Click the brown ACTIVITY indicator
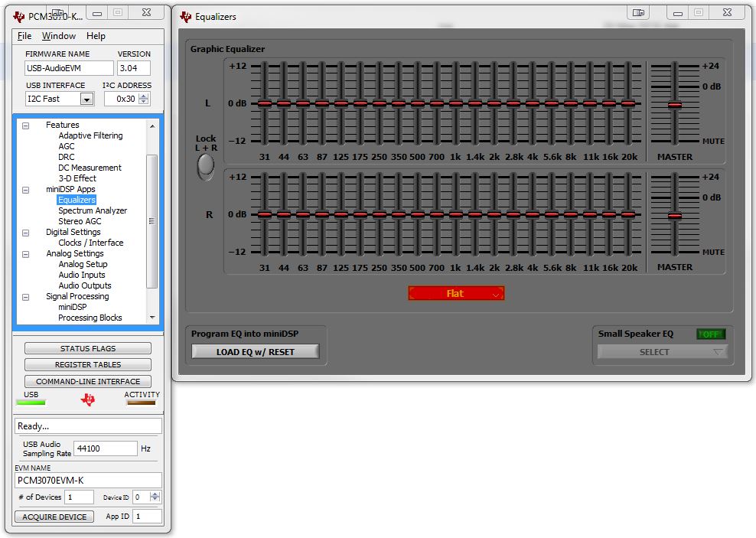 [x=142, y=403]
